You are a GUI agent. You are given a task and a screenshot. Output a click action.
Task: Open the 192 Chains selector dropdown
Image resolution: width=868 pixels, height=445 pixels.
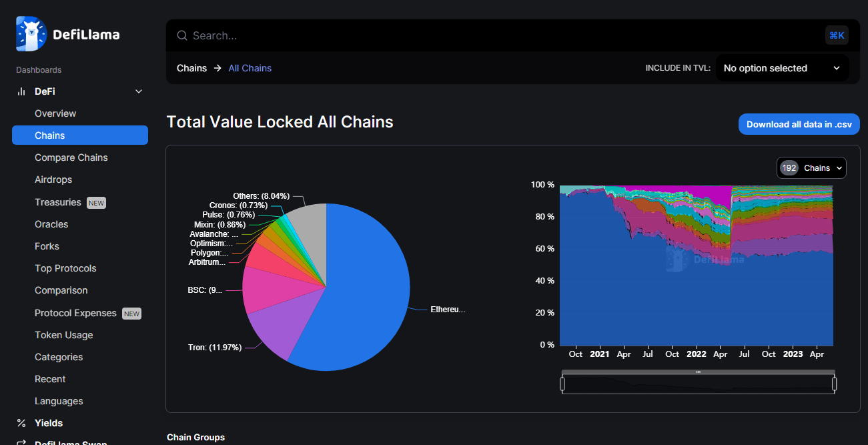click(x=811, y=168)
